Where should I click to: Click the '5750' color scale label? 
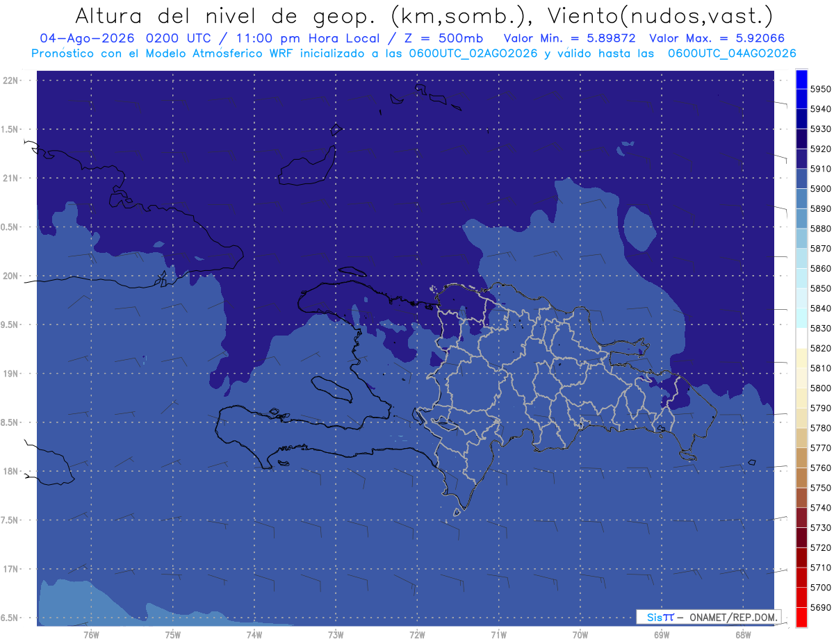tap(821, 488)
